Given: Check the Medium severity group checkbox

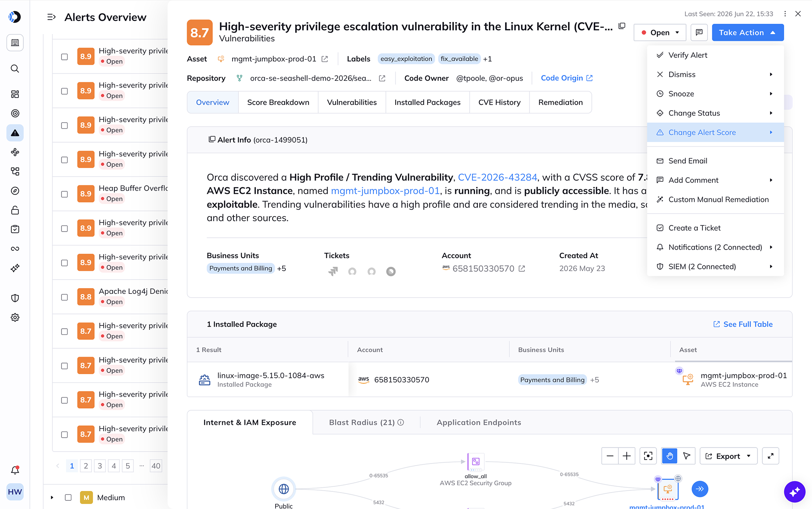Looking at the screenshot, I should 68,498.
